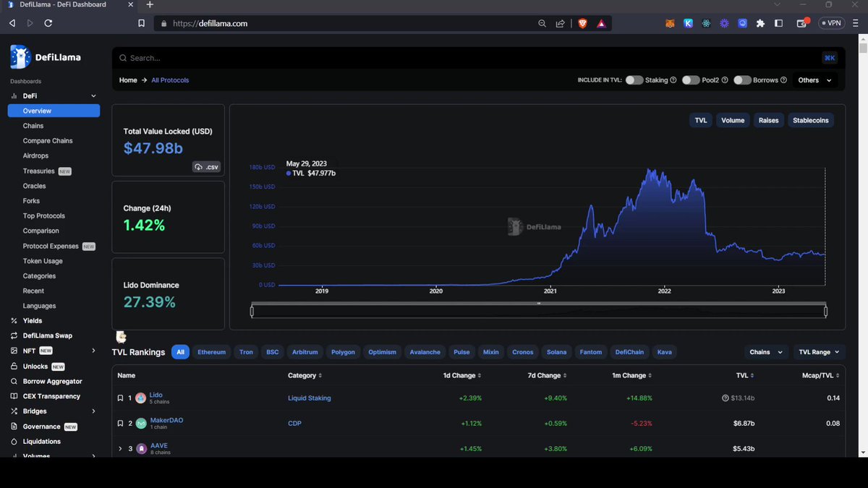Click the zoom magnifier icon in address bar
The image size is (868, 488).
pos(542,23)
